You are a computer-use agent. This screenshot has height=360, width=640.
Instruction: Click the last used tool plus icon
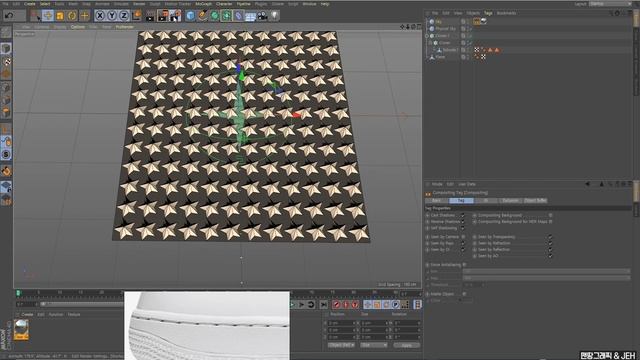pyautogui.click(x=84, y=16)
